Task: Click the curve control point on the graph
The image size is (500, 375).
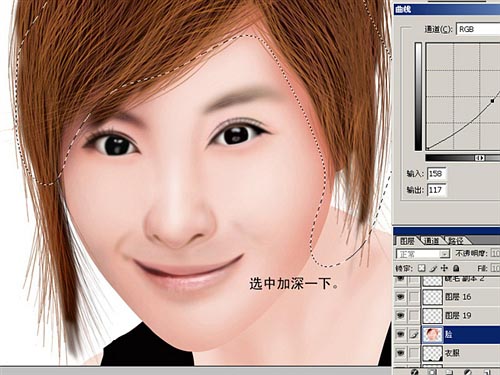Action: pos(492,100)
